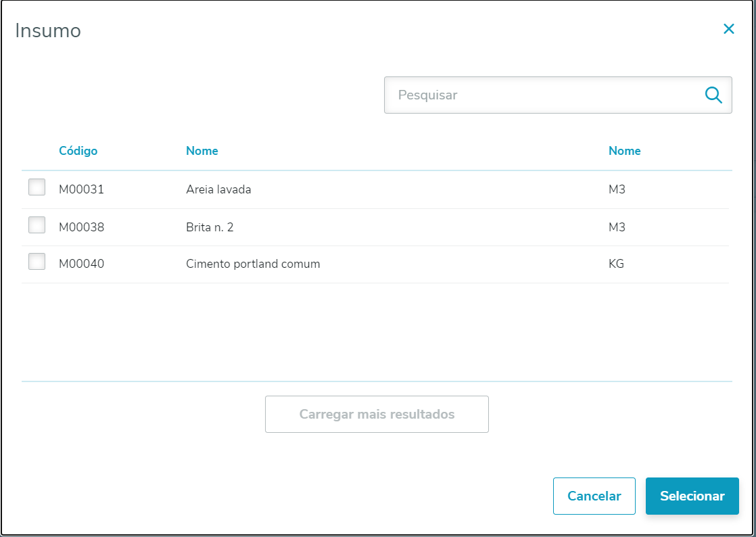
Task: Check the M00031 Areia lavada checkbox
Action: point(37,187)
